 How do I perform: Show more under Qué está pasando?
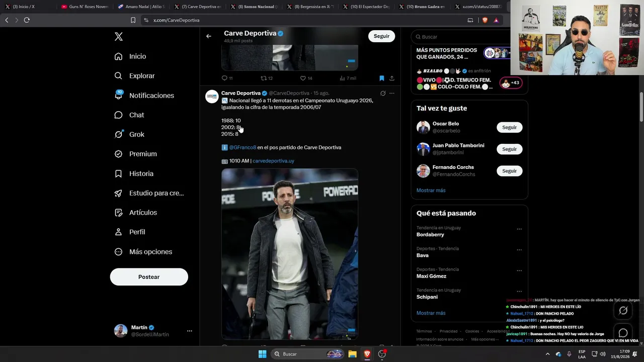(x=431, y=313)
